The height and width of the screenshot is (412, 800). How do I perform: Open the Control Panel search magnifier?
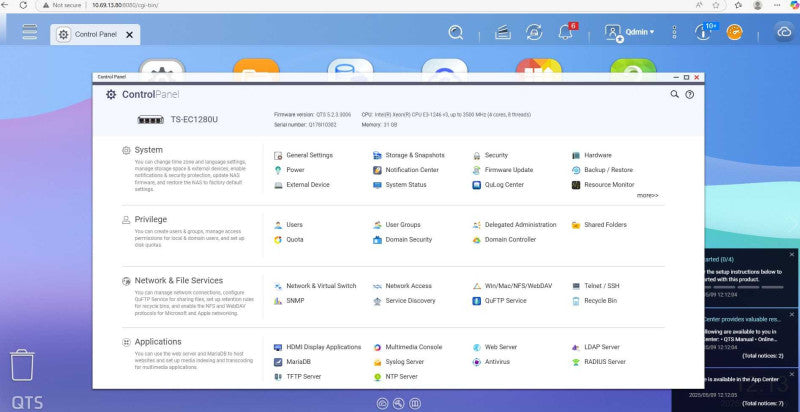point(674,94)
